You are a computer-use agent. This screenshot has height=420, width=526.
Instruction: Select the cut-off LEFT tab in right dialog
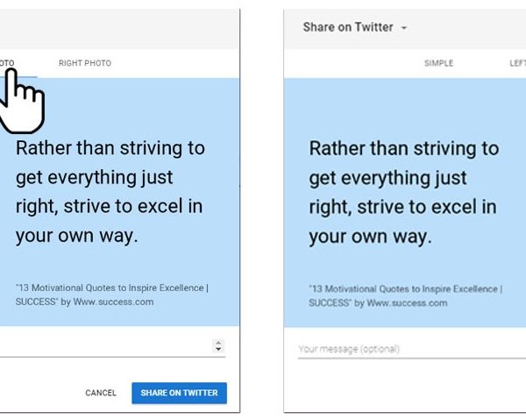[517, 63]
